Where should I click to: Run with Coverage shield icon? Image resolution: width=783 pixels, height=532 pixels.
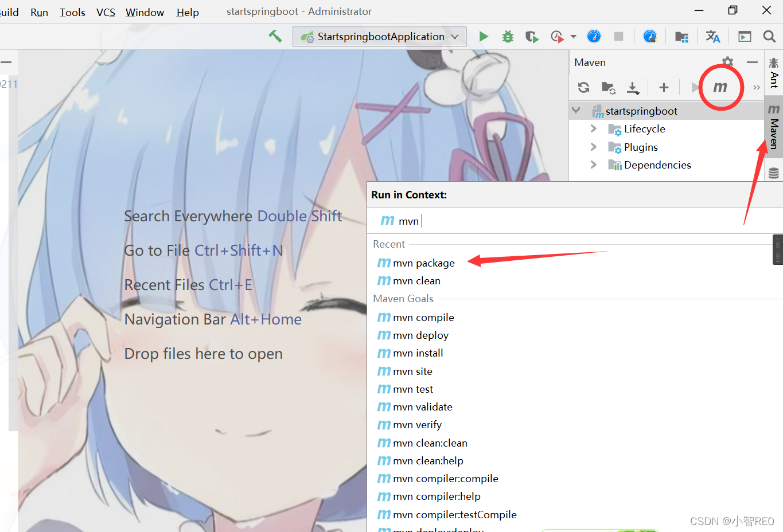tap(532, 37)
